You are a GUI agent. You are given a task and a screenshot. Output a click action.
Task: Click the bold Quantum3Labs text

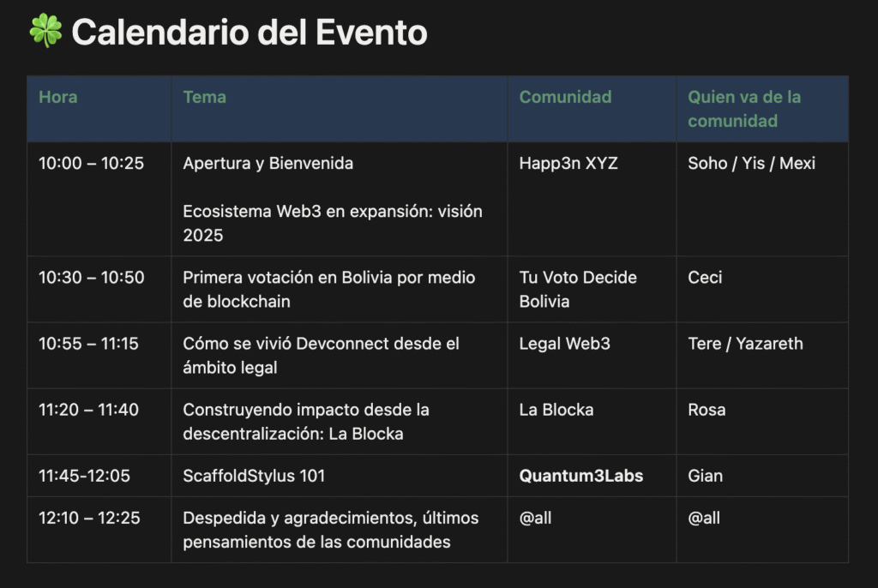581,476
